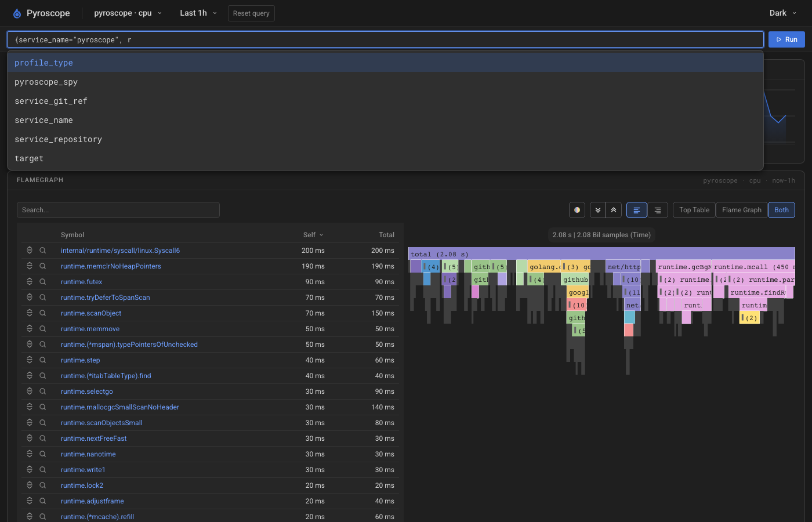Click sandwich icon for runtime.nanotime row
Viewport: 812px width, 522px height.
click(x=30, y=454)
